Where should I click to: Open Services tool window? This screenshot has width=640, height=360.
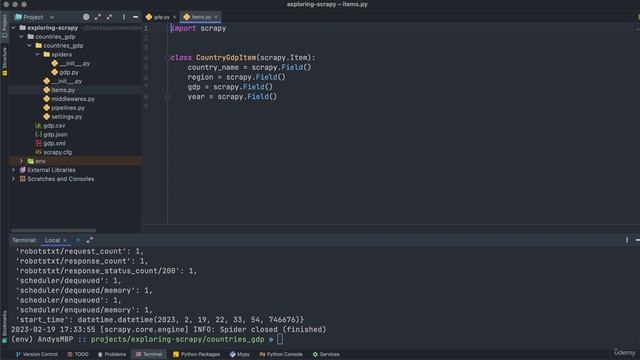326,354
